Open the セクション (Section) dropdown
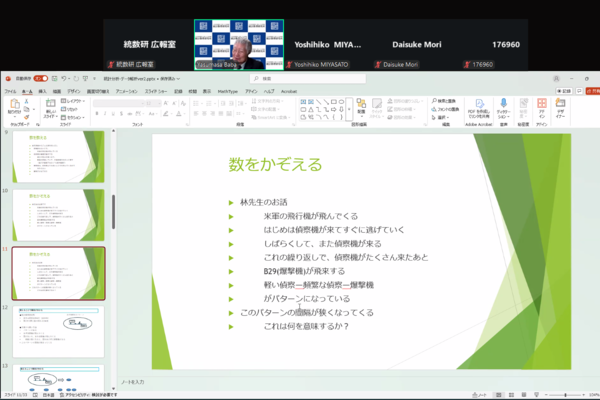600x400 pixels. [x=73, y=117]
